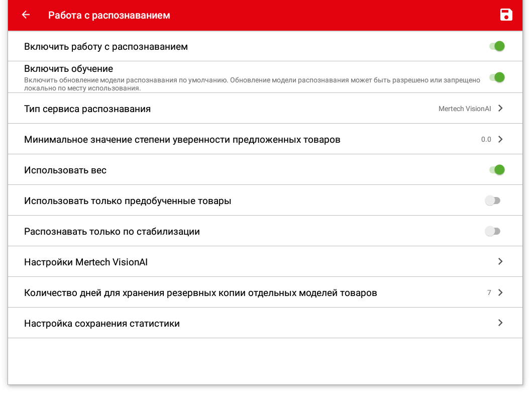The image size is (532, 394).
Task: Tap the chevron beside Mertech VisionAI value
Action: (500, 108)
